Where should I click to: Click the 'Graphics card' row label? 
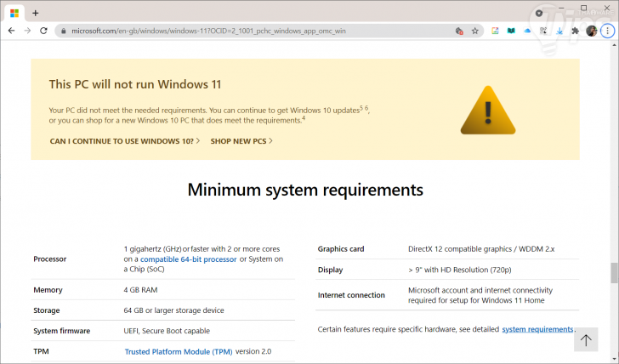[x=341, y=249]
